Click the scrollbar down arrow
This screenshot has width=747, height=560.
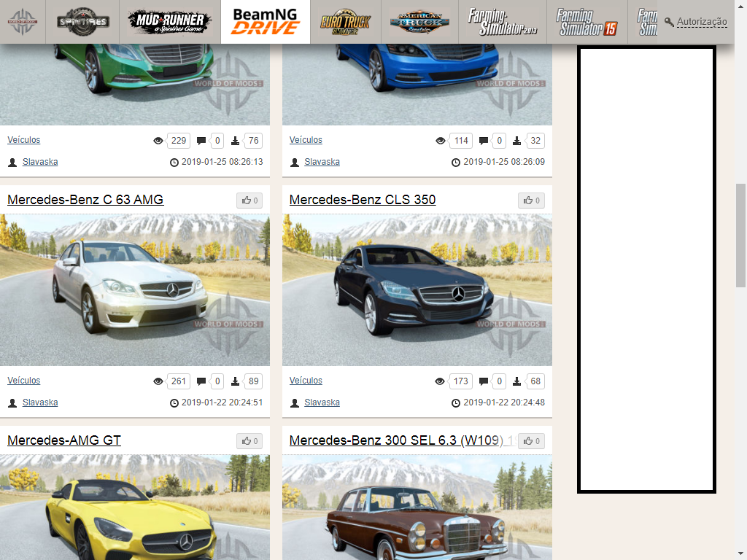tap(741, 554)
